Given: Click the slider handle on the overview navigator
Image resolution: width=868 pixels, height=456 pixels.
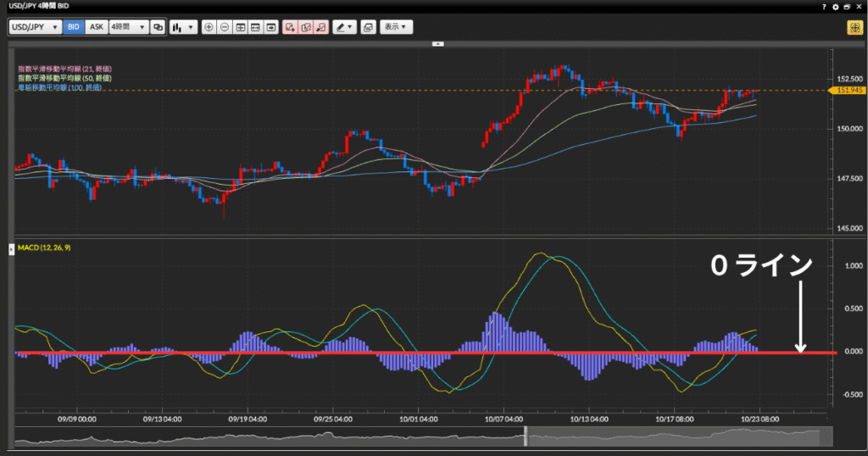Looking at the screenshot, I should coord(525,436).
